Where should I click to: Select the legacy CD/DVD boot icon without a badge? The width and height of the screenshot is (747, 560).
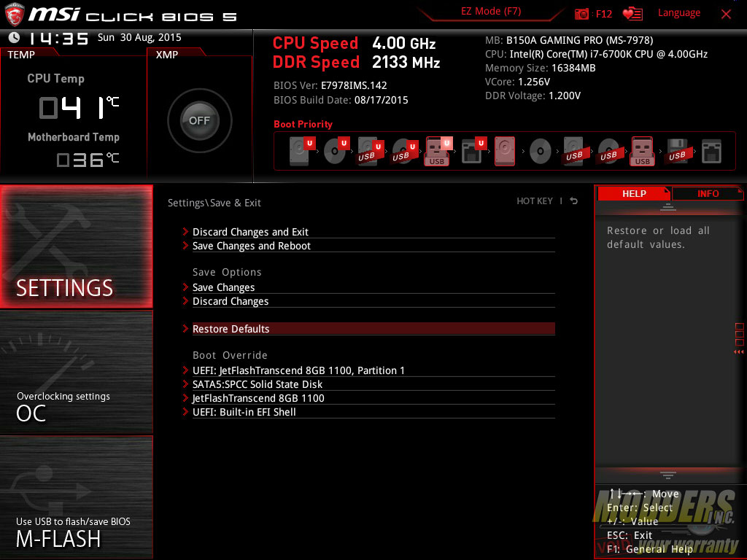point(541,152)
